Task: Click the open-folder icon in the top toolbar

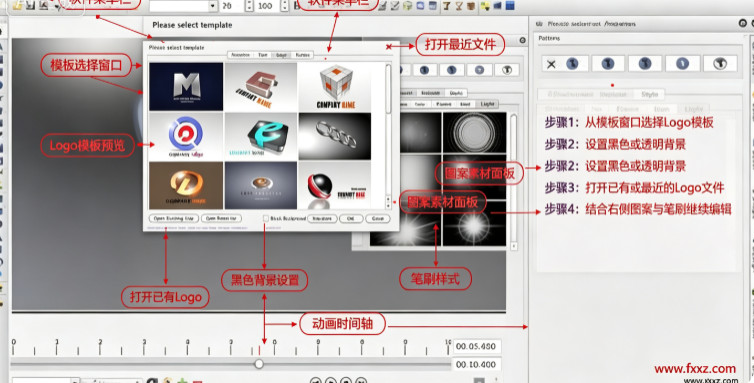Action: click(18, 5)
